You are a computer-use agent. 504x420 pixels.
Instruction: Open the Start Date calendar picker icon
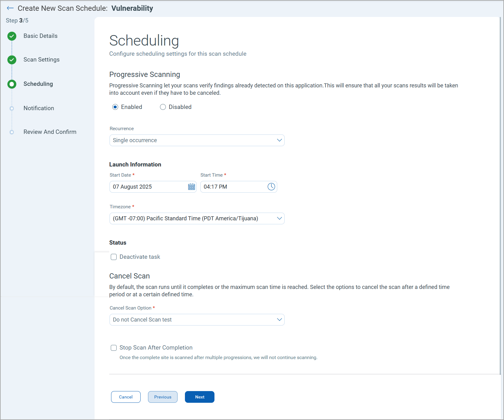pyautogui.click(x=191, y=187)
